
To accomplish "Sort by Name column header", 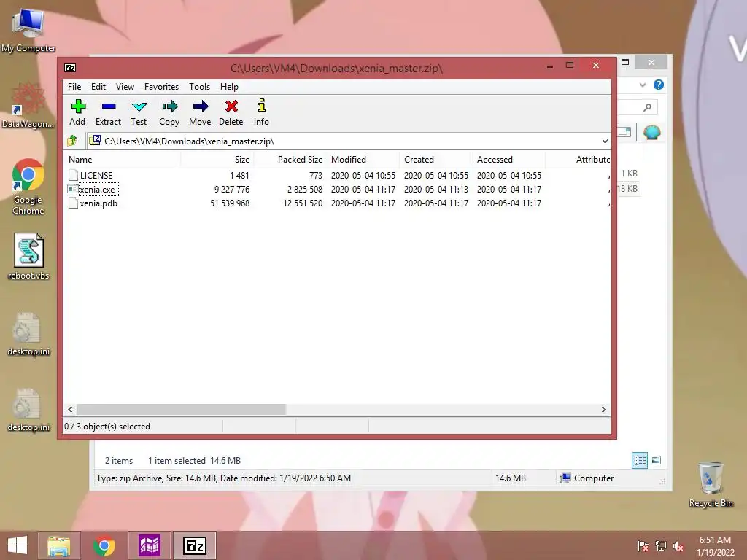I will (123, 160).
